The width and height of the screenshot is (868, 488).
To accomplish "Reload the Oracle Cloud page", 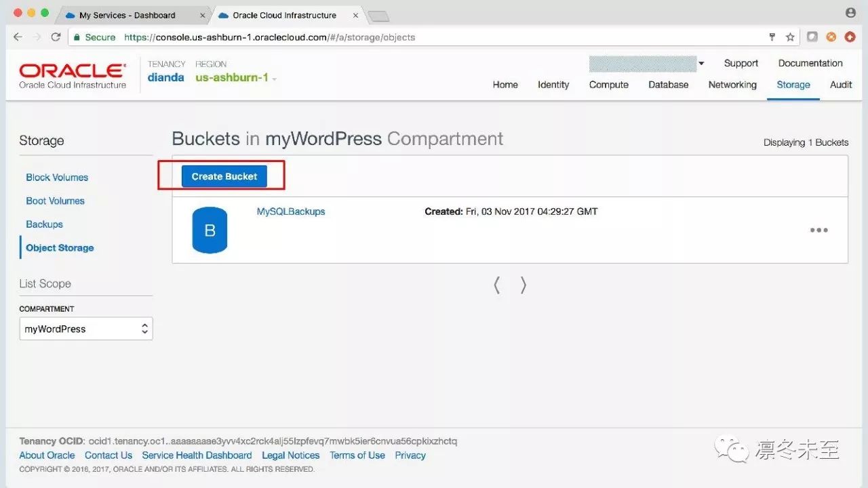I will (x=56, y=37).
